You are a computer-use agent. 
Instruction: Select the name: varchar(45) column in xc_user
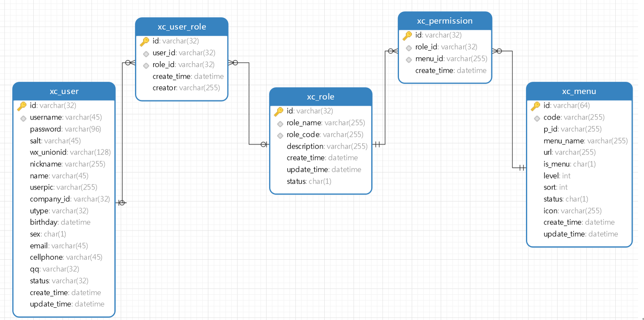[59, 176]
